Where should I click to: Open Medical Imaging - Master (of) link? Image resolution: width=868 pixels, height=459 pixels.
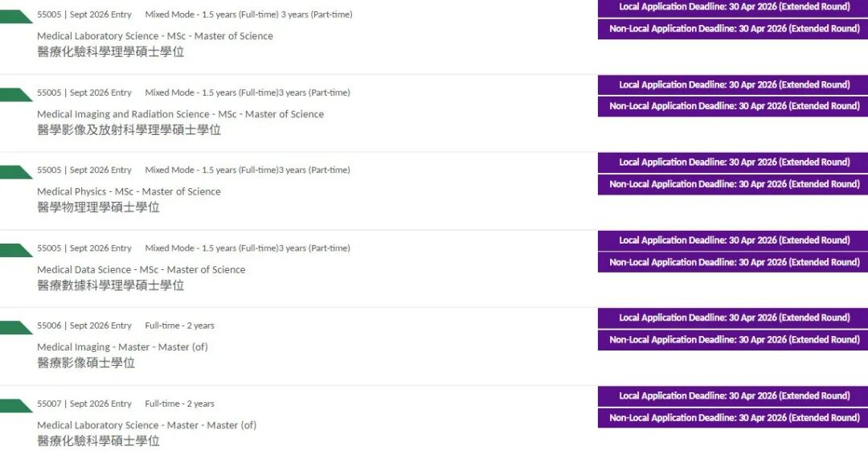coord(122,347)
